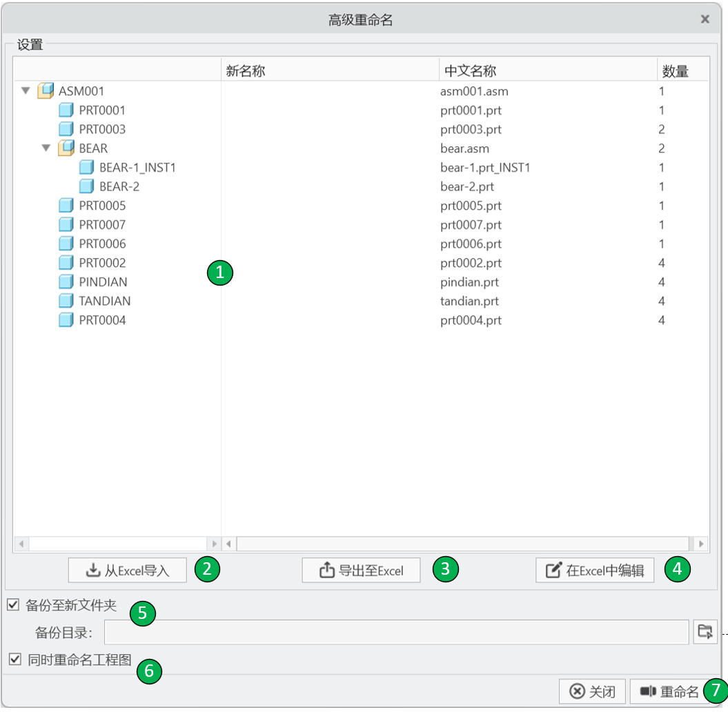Viewport: 728px width, 712px height.
Task: Toggle the 备份至新文件夹 checkbox
Action: (13, 606)
